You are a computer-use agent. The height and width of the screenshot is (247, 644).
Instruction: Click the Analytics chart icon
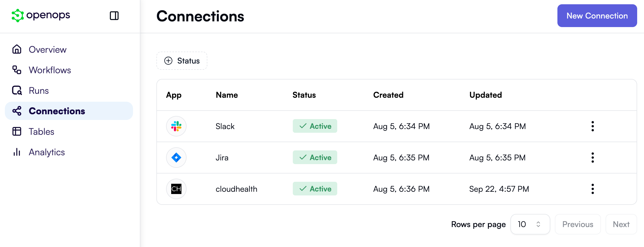coord(17,152)
